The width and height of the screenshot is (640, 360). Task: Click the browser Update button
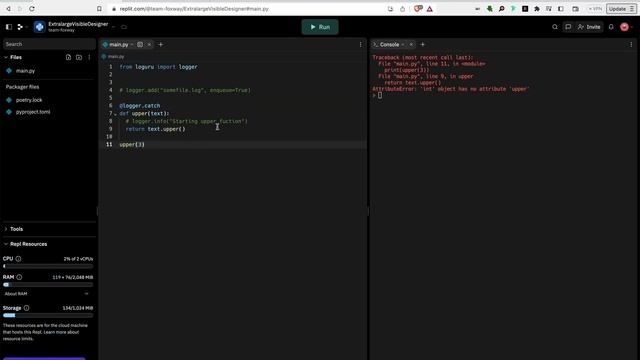pos(621,9)
